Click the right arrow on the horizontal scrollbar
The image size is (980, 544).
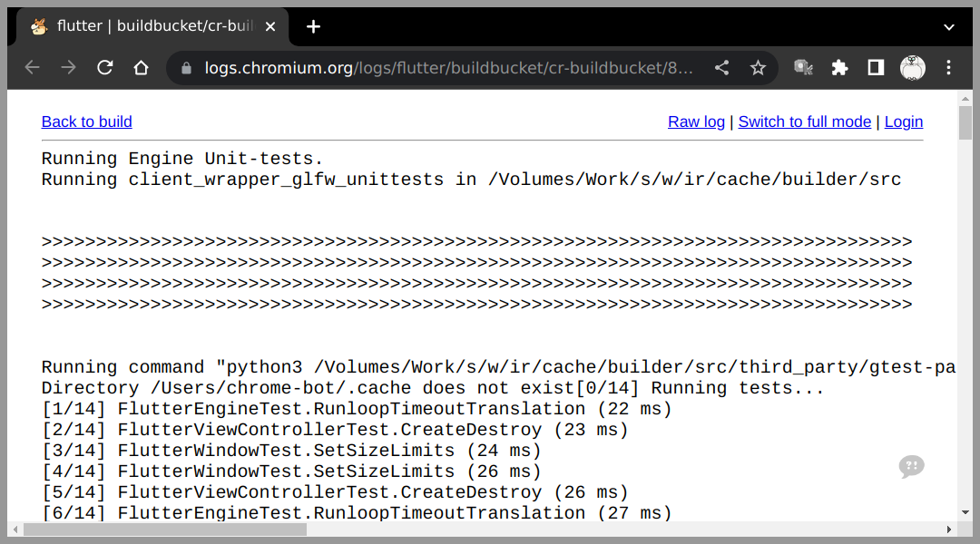point(951,530)
